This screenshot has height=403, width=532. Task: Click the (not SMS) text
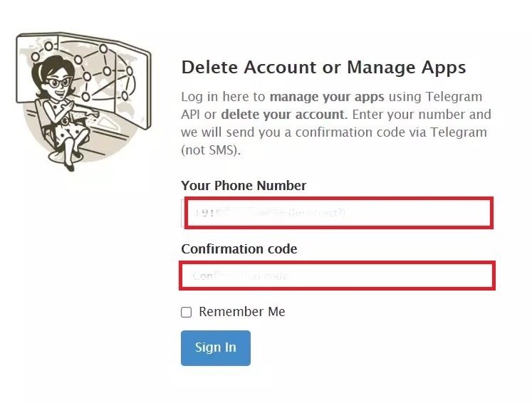[211, 150]
